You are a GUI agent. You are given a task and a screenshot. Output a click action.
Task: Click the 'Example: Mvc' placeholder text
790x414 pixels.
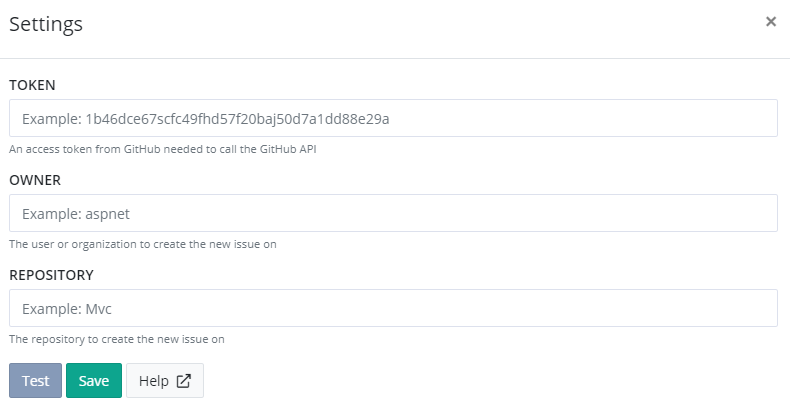(x=67, y=309)
